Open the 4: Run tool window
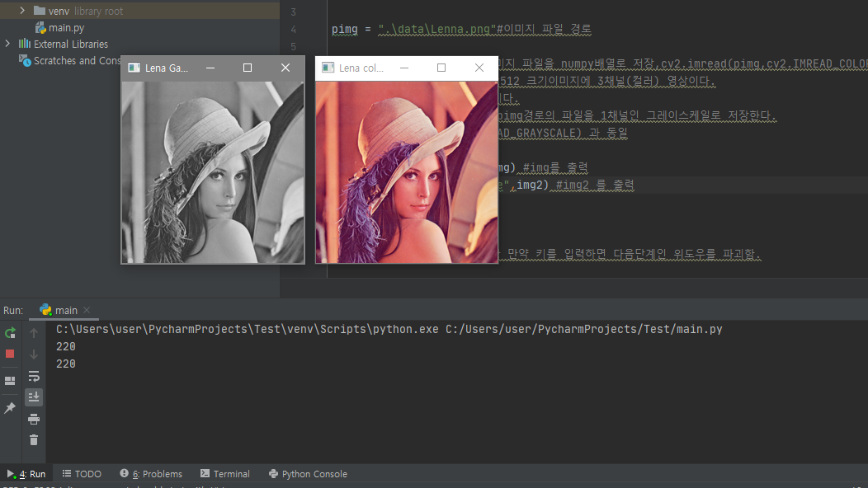 pos(26,474)
